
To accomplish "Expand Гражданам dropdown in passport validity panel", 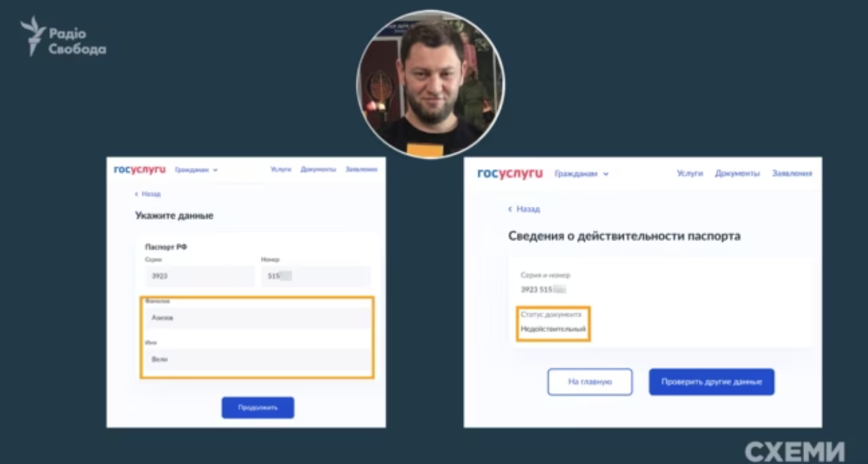I will (581, 174).
